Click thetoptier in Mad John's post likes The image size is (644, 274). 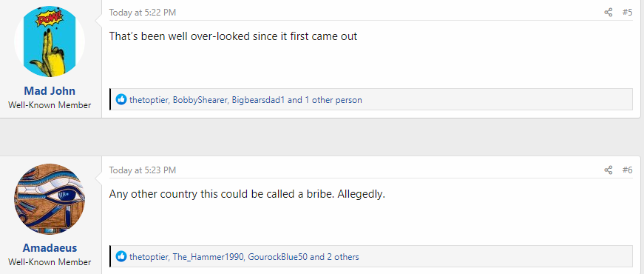pyautogui.click(x=149, y=100)
